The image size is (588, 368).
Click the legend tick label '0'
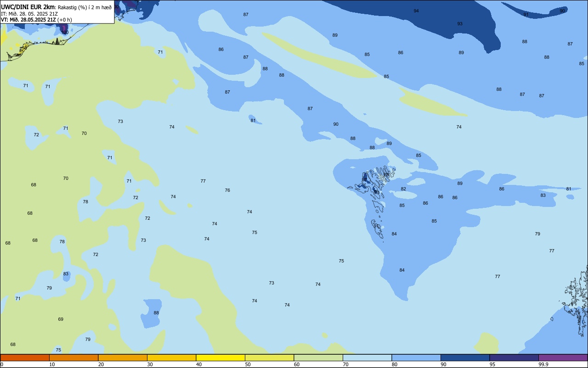[x=2, y=364]
